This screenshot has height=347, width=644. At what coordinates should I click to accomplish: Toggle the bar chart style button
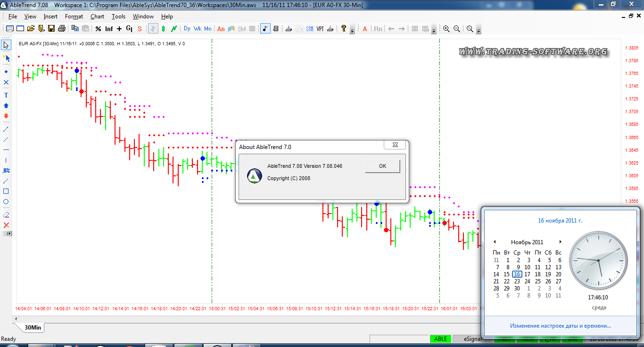(153, 29)
